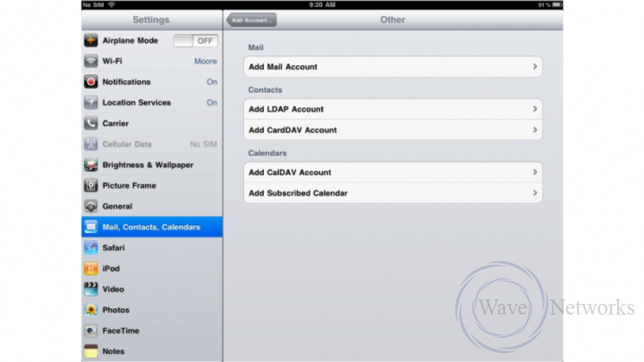Click the Notes yellow notepad icon
Screen dimensions: 644x362
click(90, 351)
